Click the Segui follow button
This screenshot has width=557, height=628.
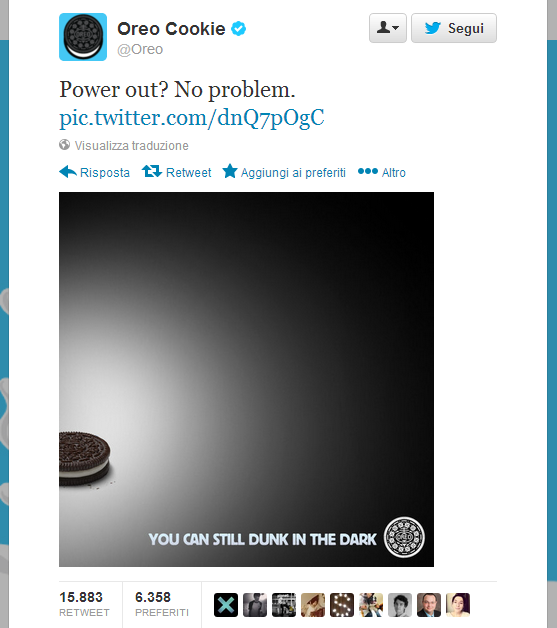[454, 28]
